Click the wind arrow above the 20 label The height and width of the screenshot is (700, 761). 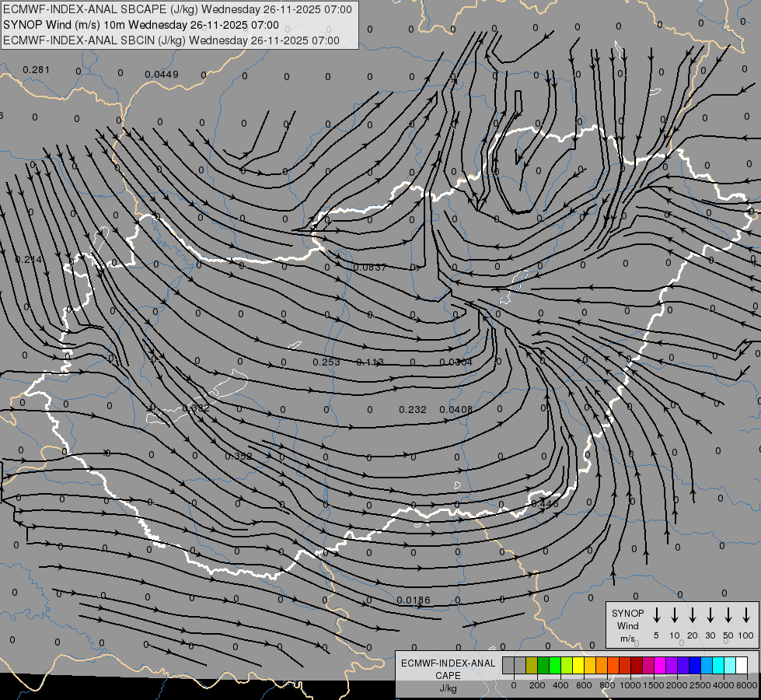692,615
